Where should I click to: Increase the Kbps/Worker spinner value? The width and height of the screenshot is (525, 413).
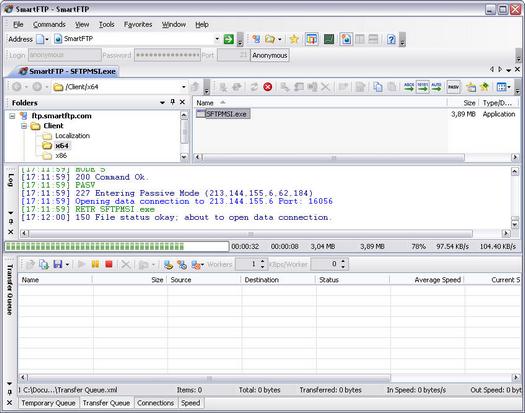(343, 261)
